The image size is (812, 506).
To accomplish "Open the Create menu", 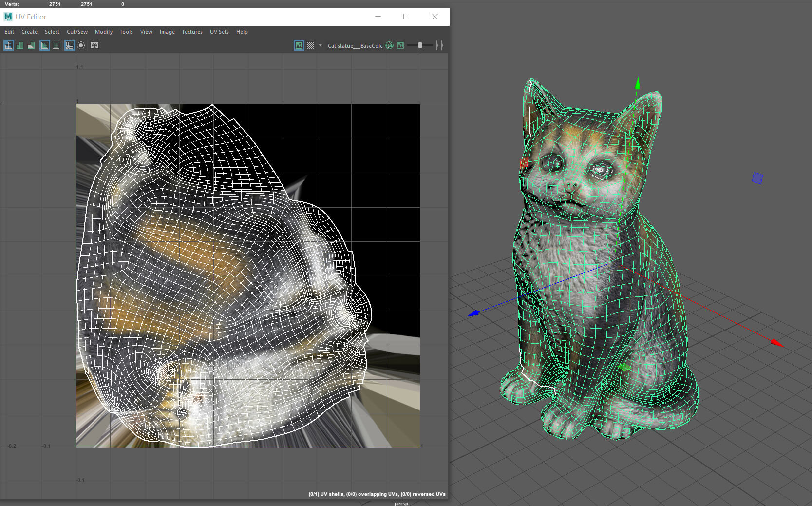I will pyautogui.click(x=29, y=32).
